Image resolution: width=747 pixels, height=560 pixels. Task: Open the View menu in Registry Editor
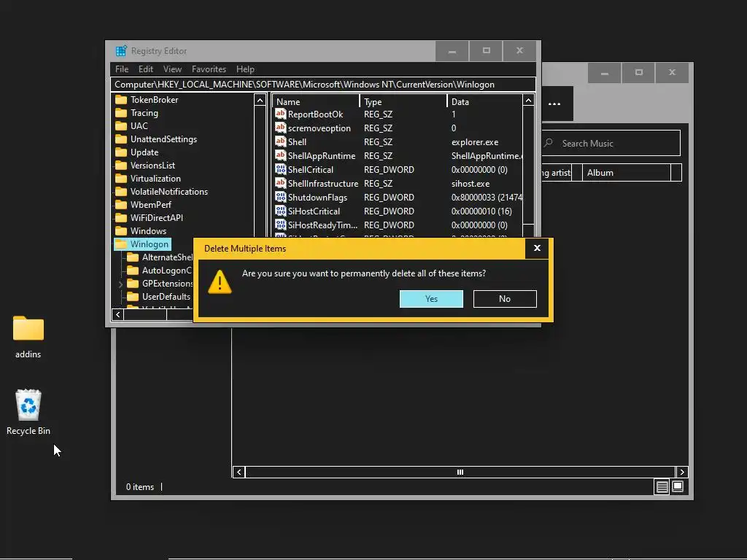pyautogui.click(x=172, y=69)
